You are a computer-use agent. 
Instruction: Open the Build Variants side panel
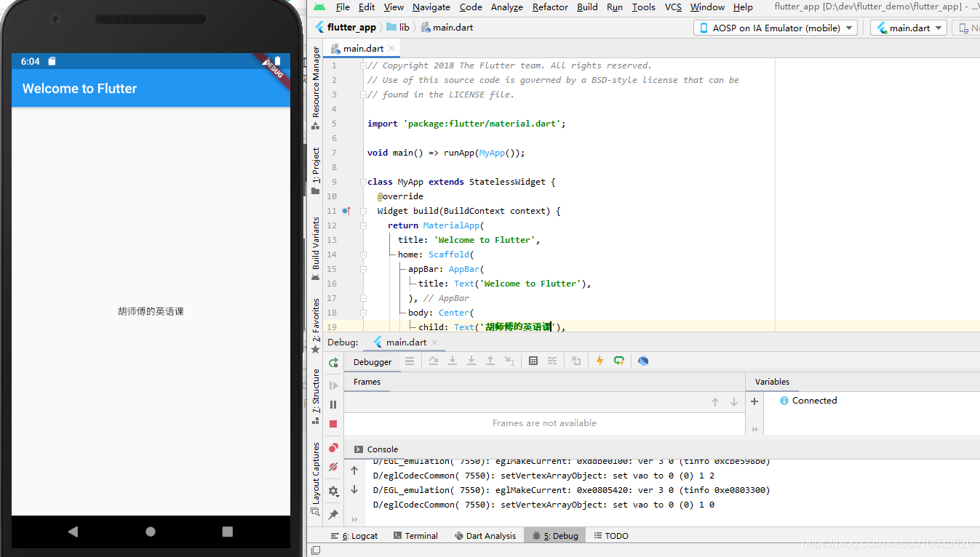coord(316,249)
